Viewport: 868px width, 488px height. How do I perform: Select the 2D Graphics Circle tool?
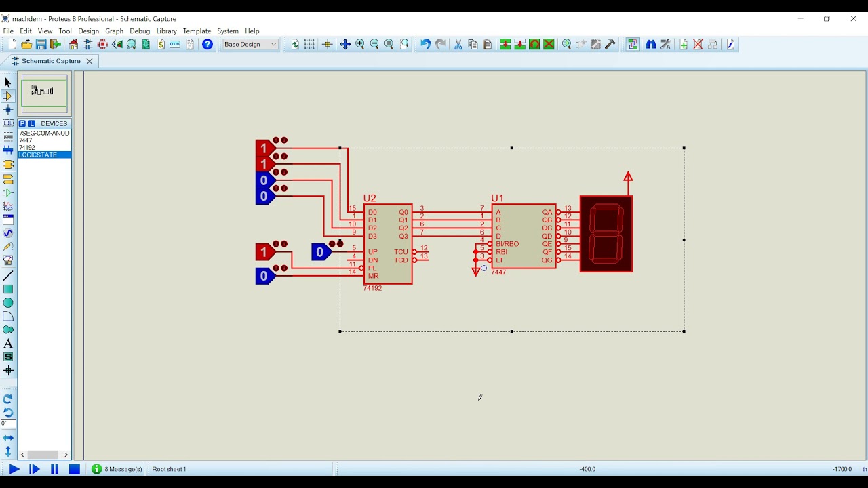[8, 303]
